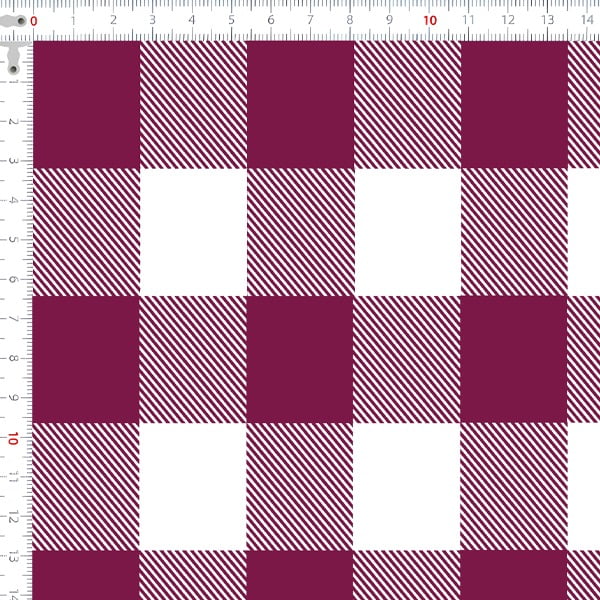
Task: Click the red 10 on the top ruler
Action: click(x=430, y=21)
